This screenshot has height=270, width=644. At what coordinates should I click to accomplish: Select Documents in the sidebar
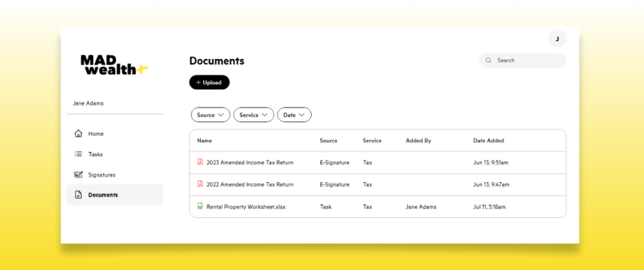coord(114,195)
